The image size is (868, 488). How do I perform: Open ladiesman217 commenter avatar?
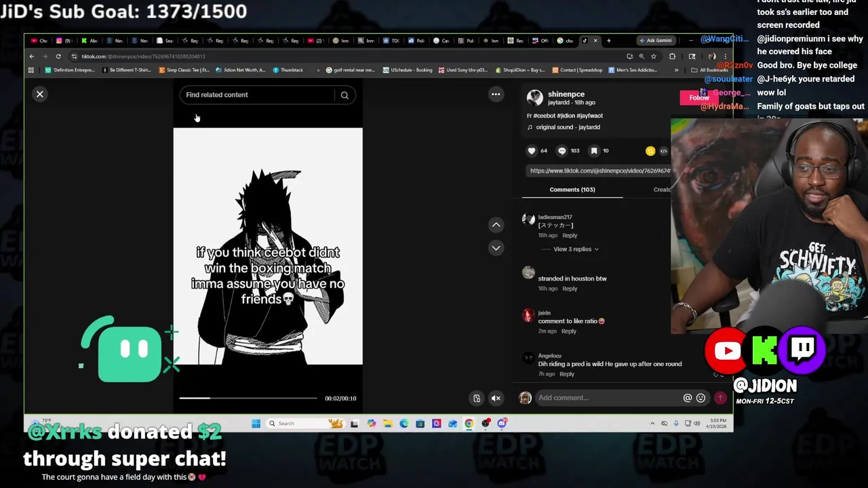(x=528, y=219)
